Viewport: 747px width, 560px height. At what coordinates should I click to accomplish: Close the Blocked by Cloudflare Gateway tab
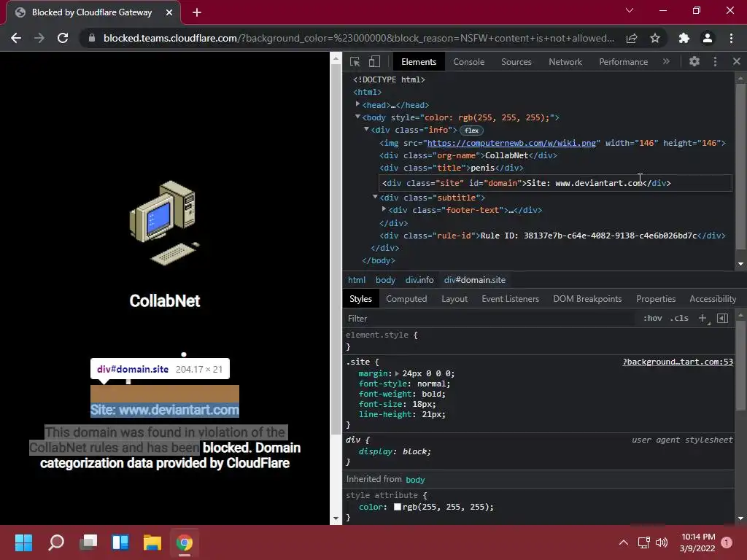click(169, 12)
